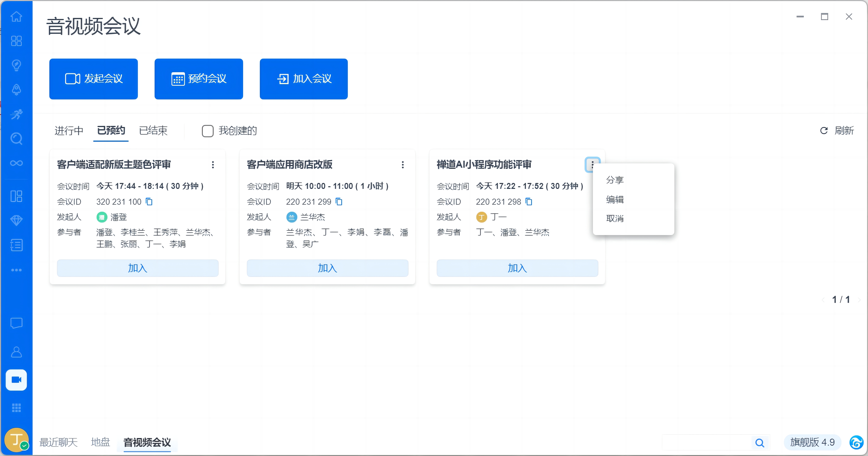868x456 pixels.
Task: Choose 取消 from the popup menu
Action: click(615, 218)
